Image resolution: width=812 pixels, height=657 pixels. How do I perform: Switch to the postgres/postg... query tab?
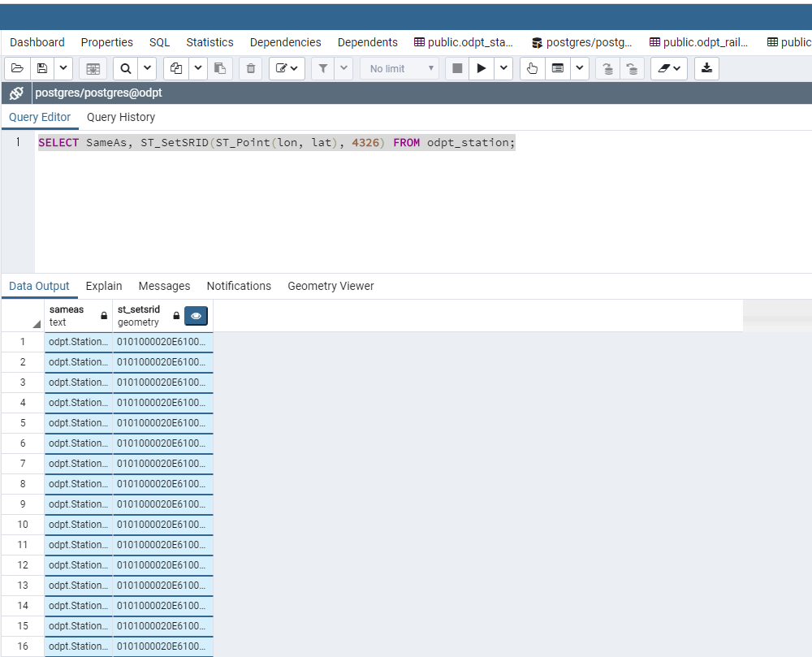(x=582, y=42)
